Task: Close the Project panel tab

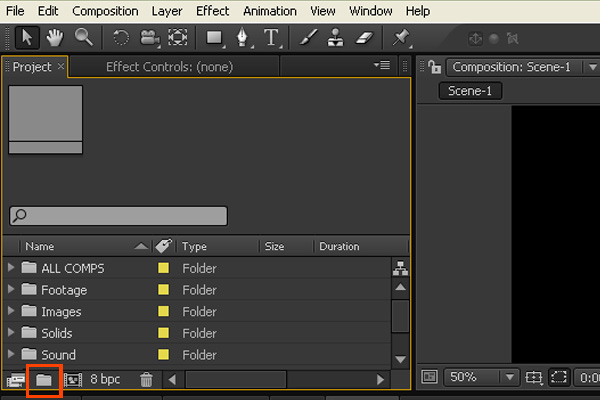Action: point(61,66)
